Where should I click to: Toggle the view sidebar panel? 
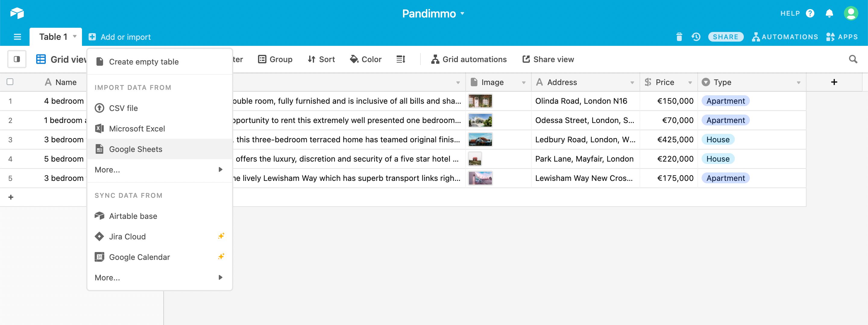[x=17, y=59]
